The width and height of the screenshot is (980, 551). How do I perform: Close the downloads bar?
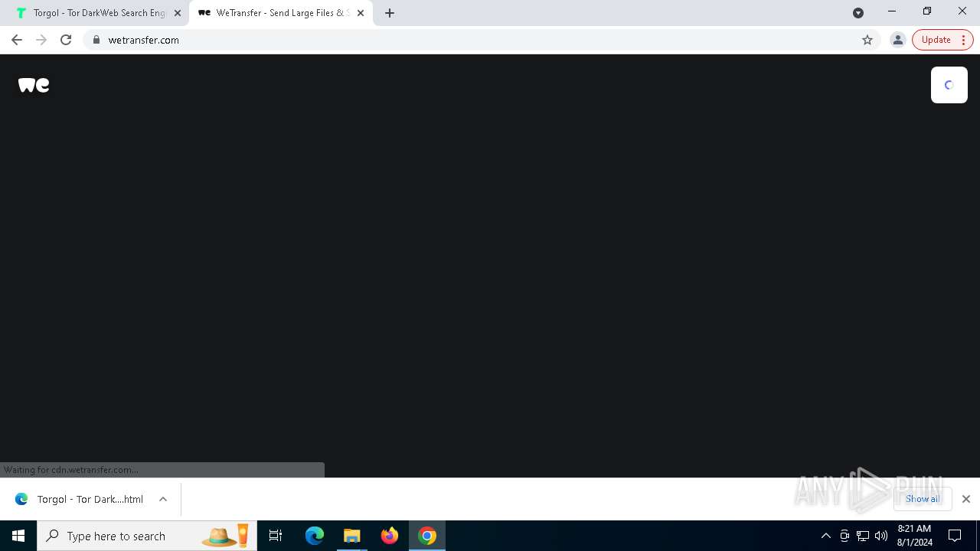pyautogui.click(x=966, y=499)
